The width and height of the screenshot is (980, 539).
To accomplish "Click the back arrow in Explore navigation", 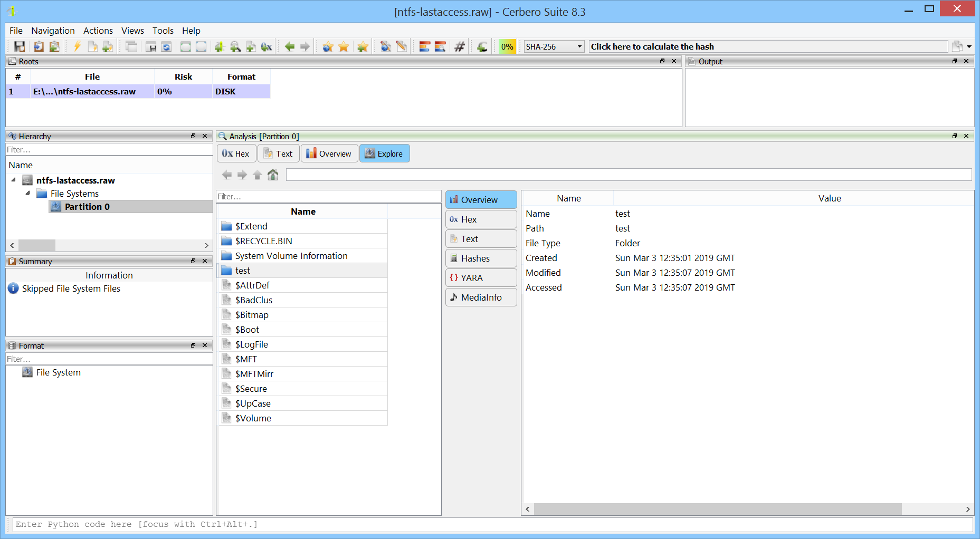I will coord(227,175).
